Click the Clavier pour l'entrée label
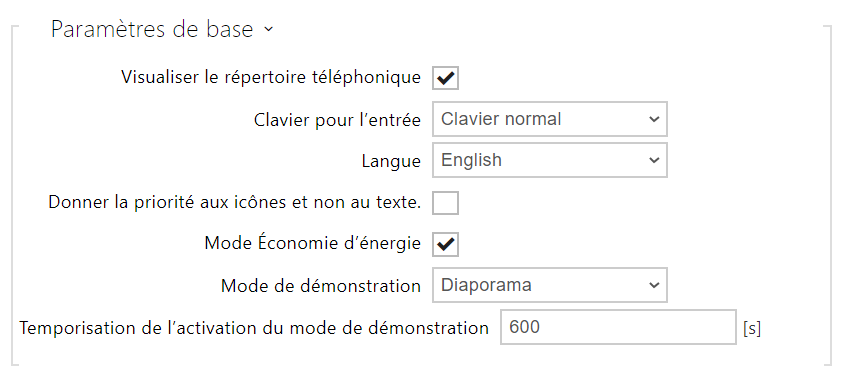Viewport: 842px width, 372px height. click(x=337, y=120)
